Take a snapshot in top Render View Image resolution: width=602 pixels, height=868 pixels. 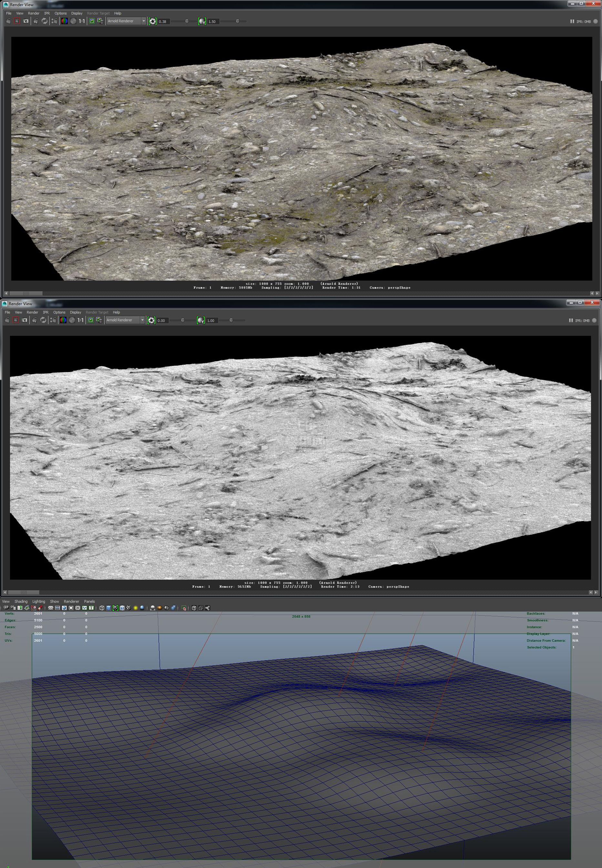pyautogui.click(x=26, y=21)
